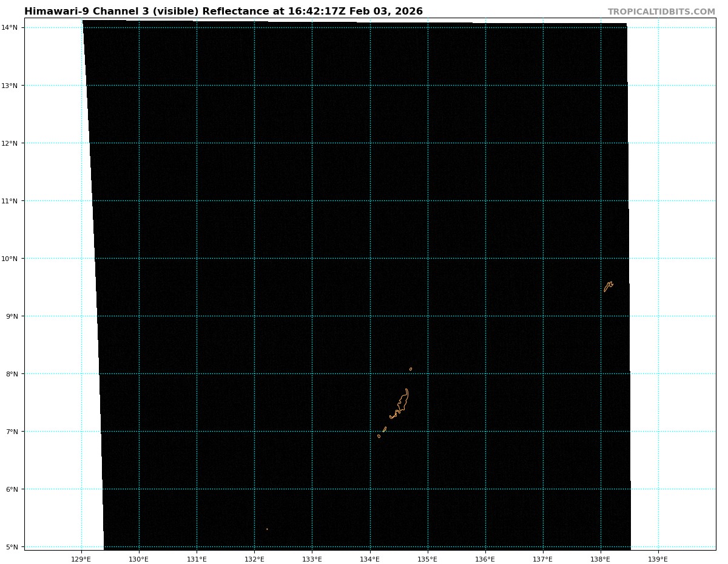Click the grid intersection at 6°N, 137°E
The image size is (728, 564).
click(543, 489)
